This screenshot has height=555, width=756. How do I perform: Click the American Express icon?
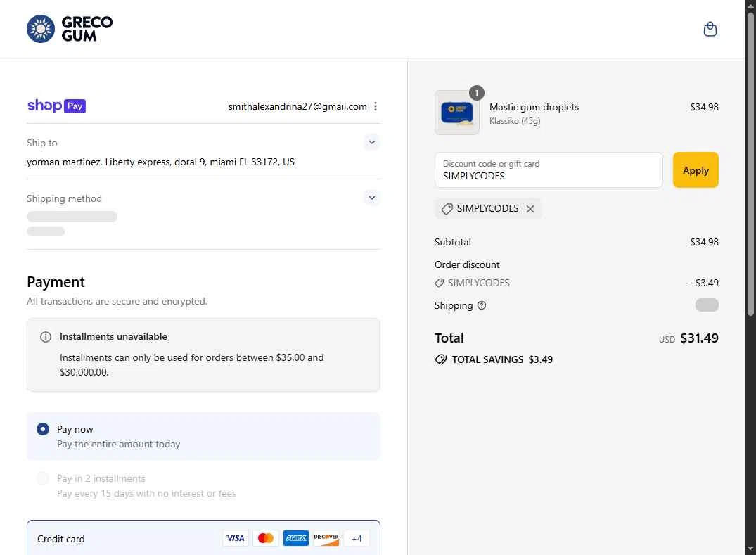pyautogui.click(x=295, y=538)
